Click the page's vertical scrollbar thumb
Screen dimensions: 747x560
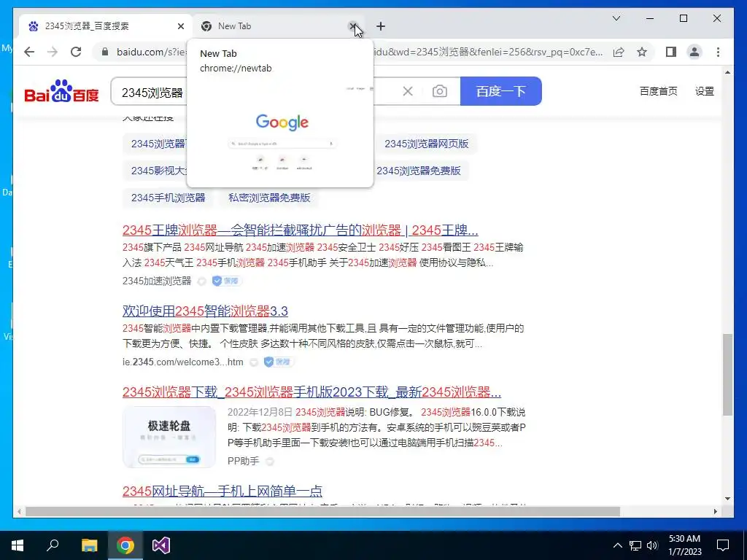pyautogui.click(x=727, y=375)
